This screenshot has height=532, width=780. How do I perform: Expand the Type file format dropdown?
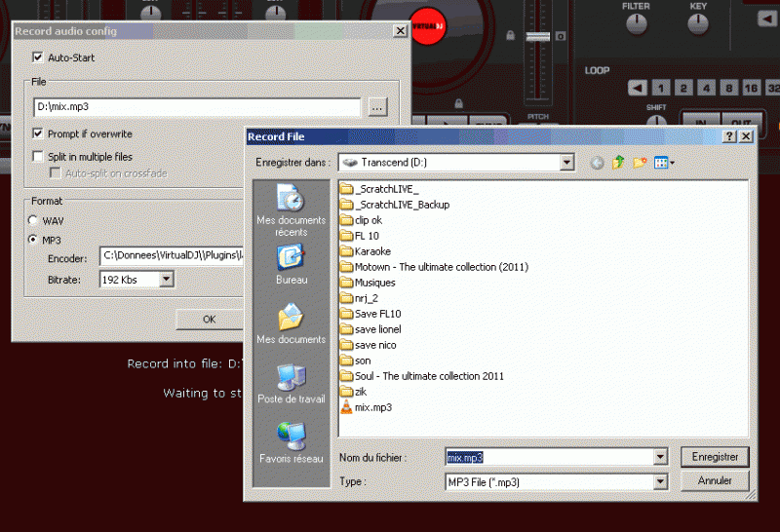point(660,481)
